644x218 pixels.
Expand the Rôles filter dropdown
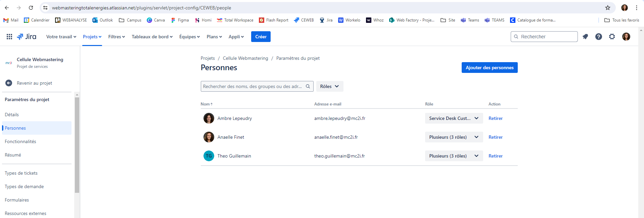click(x=330, y=86)
